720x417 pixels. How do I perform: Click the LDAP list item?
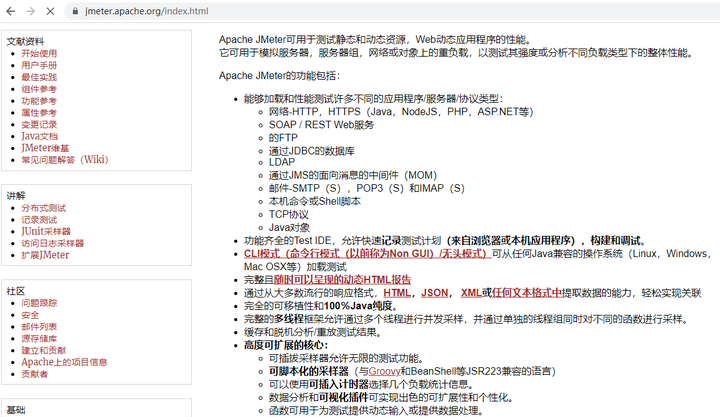coord(282,162)
